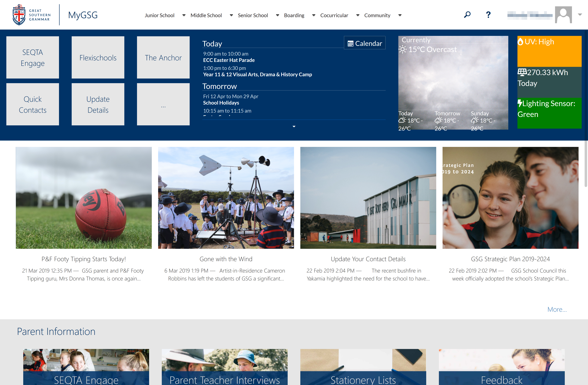This screenshot has width=588, height=385.
Task: Open the Stationery Lists card
Action: click(363, 367)
